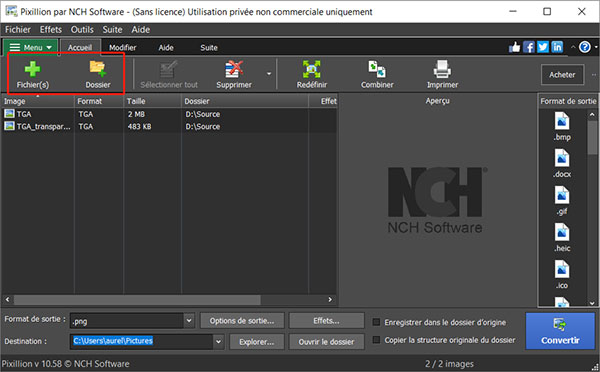Open the Format de sortie .png dropdown

(x=189, y=321)
